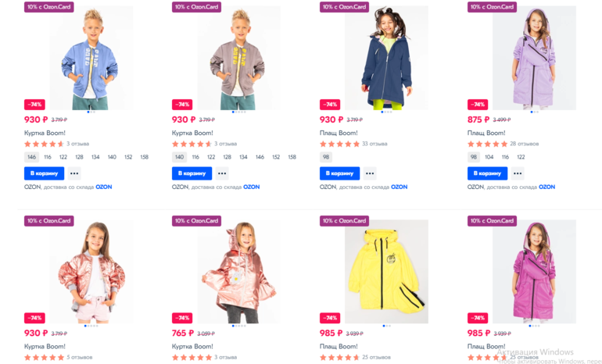Add navy Плащ Boom! to cart
The height and width of the screenshot is (364, 602).
pos(339,173)
